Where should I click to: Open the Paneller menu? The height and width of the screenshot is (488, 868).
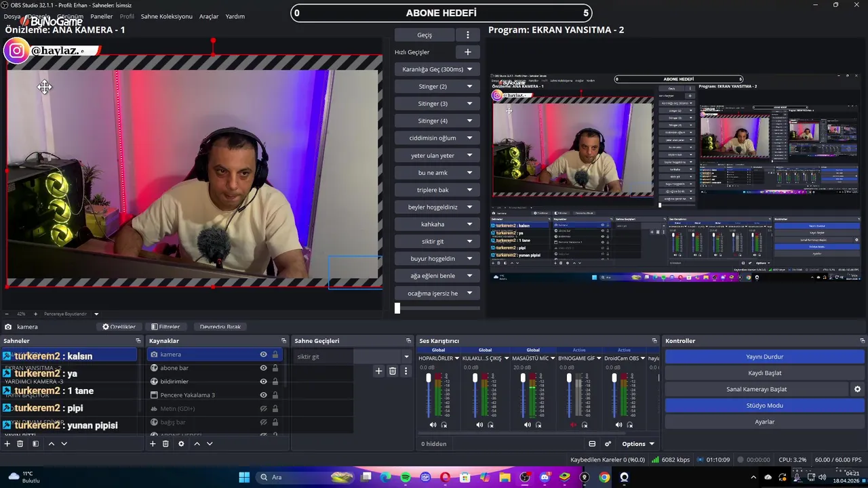pyautogui.click(x=102, y=16)
